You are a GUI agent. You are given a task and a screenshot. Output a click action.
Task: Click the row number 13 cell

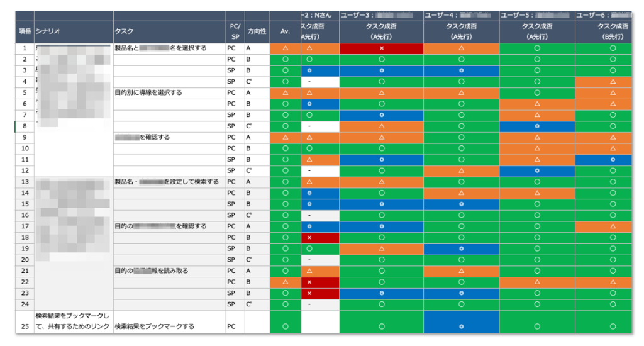pos(25,182)
